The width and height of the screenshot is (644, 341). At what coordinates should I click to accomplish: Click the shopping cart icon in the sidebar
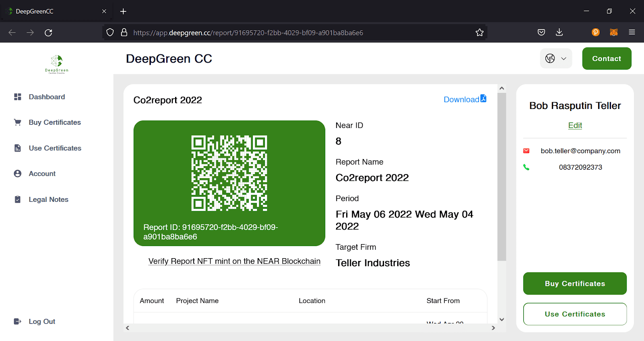click(18, 122)
